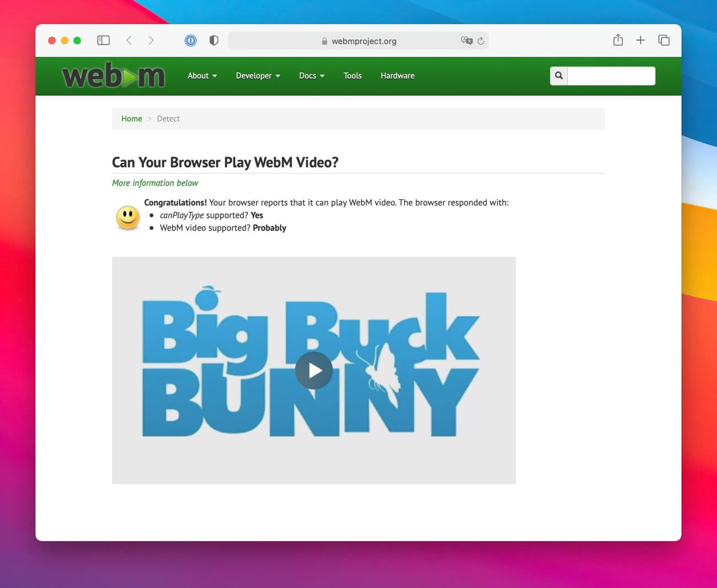Screen dimensions: 717x588
Task: Click the Congratulations! text
Action: click(175, 202)
